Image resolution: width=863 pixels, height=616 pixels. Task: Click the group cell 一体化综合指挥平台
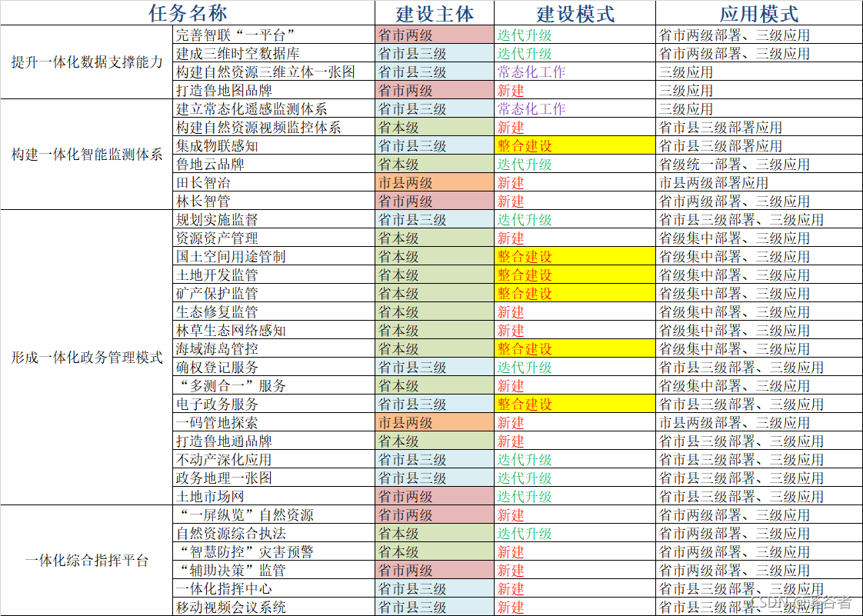click(x=87, y=561)
